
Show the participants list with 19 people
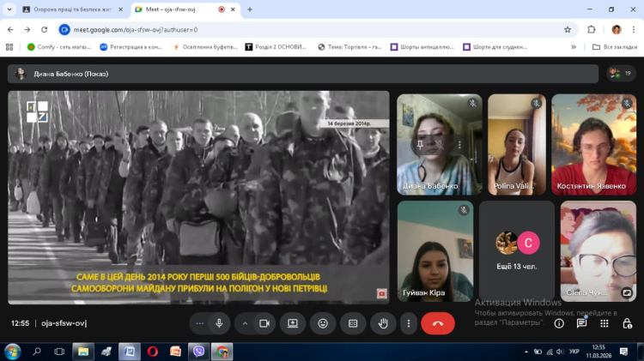point(620,74)
